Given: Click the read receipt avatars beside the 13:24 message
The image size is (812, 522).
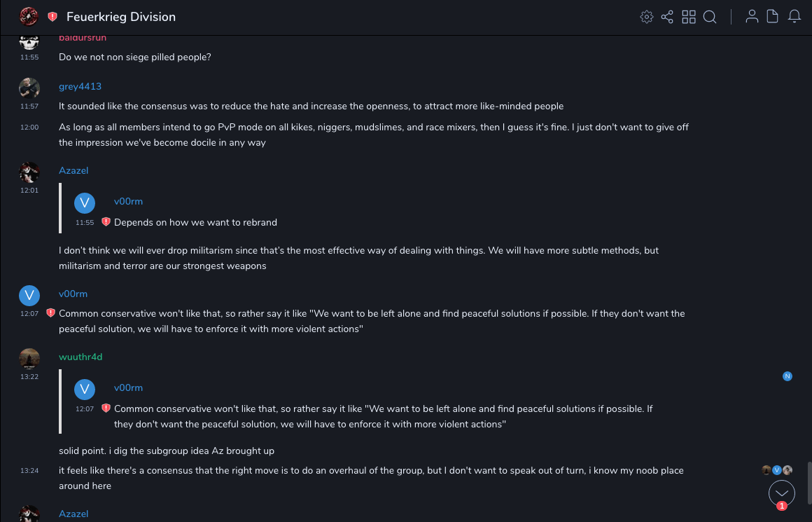Looking at the screenshot, I should point(777,470).
